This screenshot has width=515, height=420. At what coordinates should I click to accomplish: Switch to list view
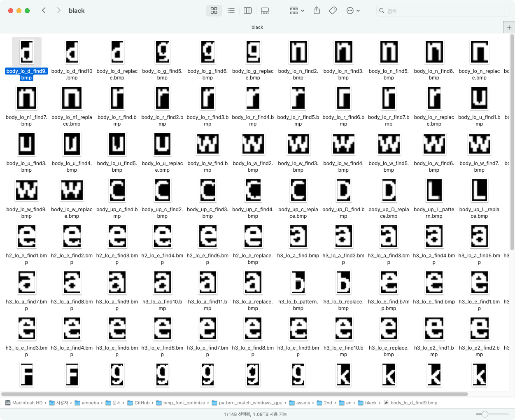tap(231, 11)
